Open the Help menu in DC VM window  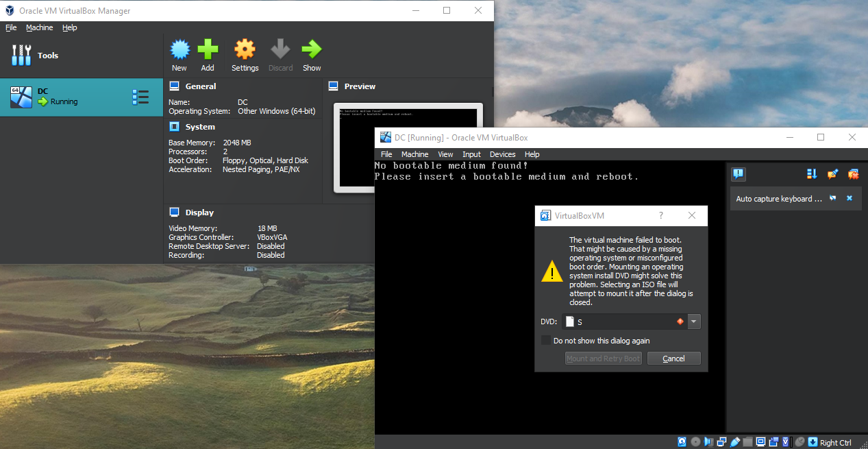[532, 154]
